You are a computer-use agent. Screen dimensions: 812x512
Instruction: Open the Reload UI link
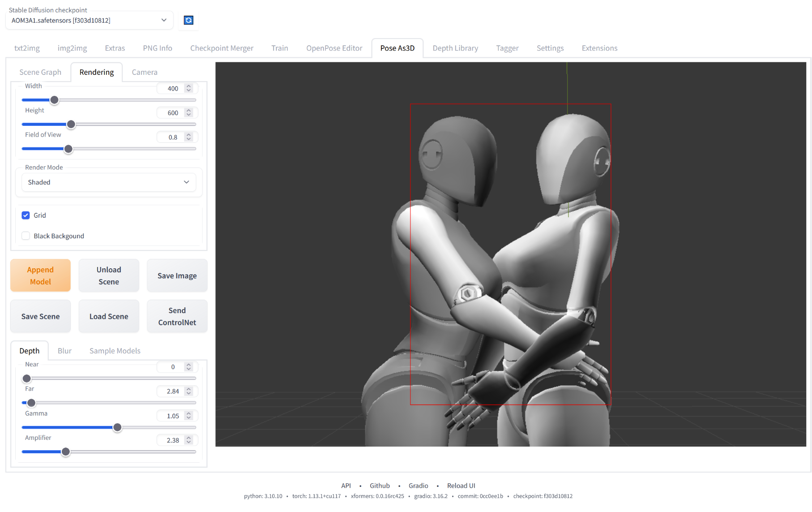461,486
